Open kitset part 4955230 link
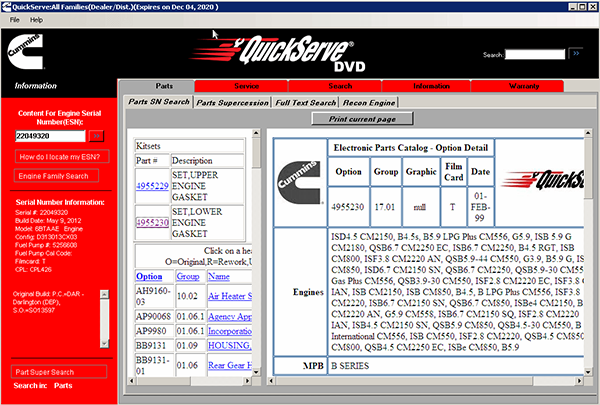 (x=152, y=222)
